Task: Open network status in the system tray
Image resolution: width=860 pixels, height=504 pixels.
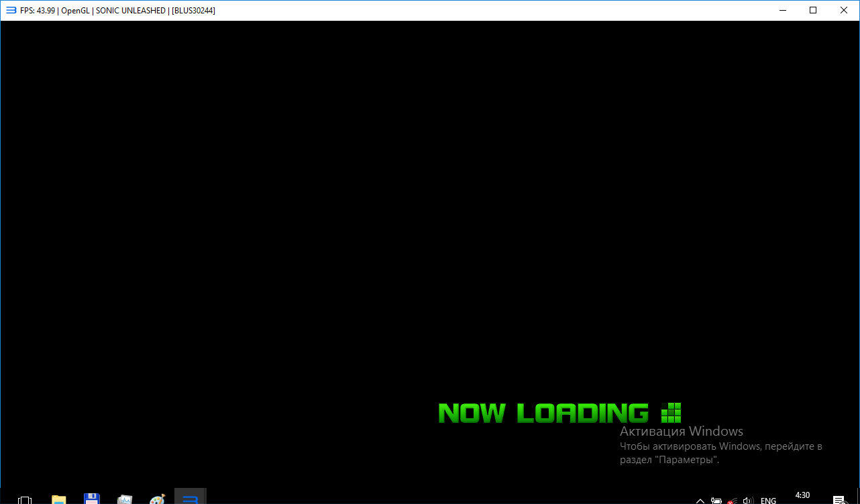Action: point(733,500)
